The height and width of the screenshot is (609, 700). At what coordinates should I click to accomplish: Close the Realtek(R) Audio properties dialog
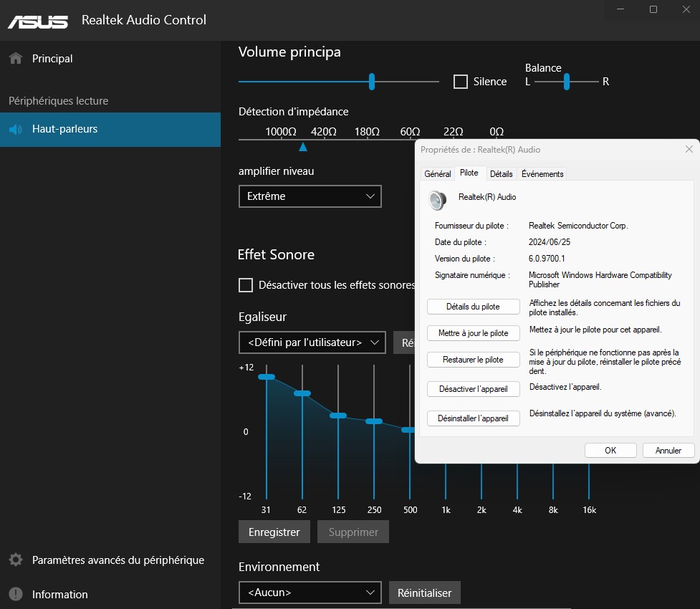[x=689, y=149]
